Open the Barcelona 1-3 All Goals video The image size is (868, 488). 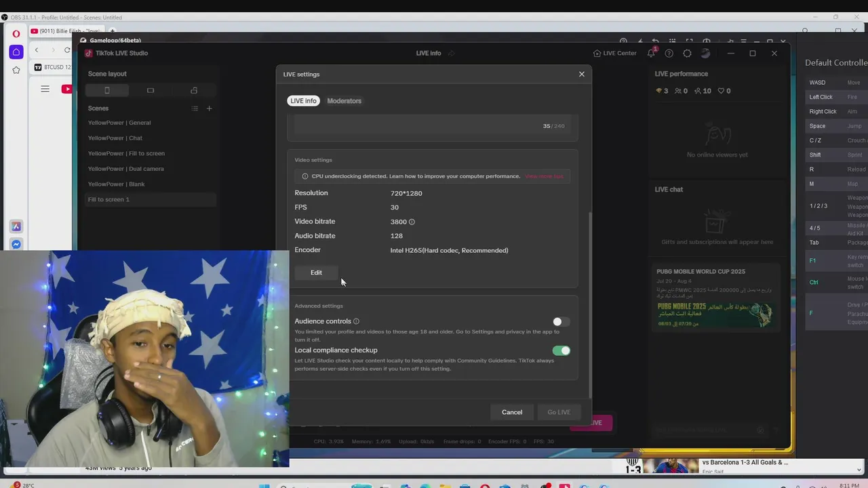point(745,462)
